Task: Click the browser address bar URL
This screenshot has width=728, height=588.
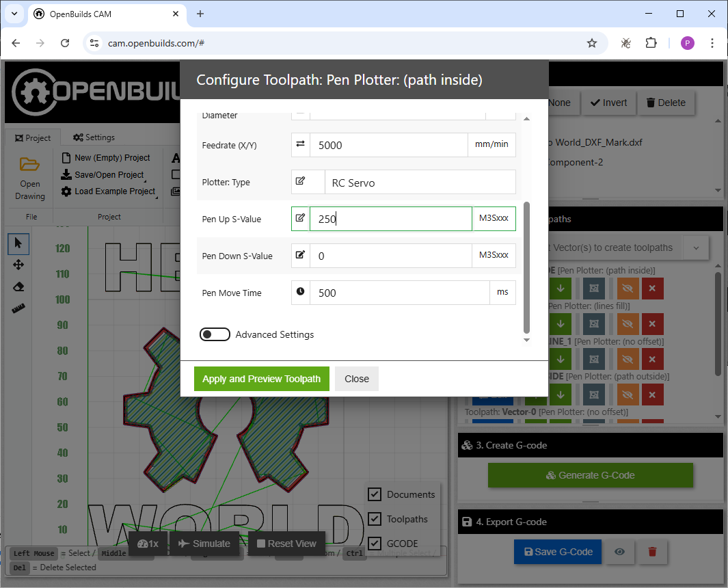Action: pyautogui.click(x=156, y=43)
